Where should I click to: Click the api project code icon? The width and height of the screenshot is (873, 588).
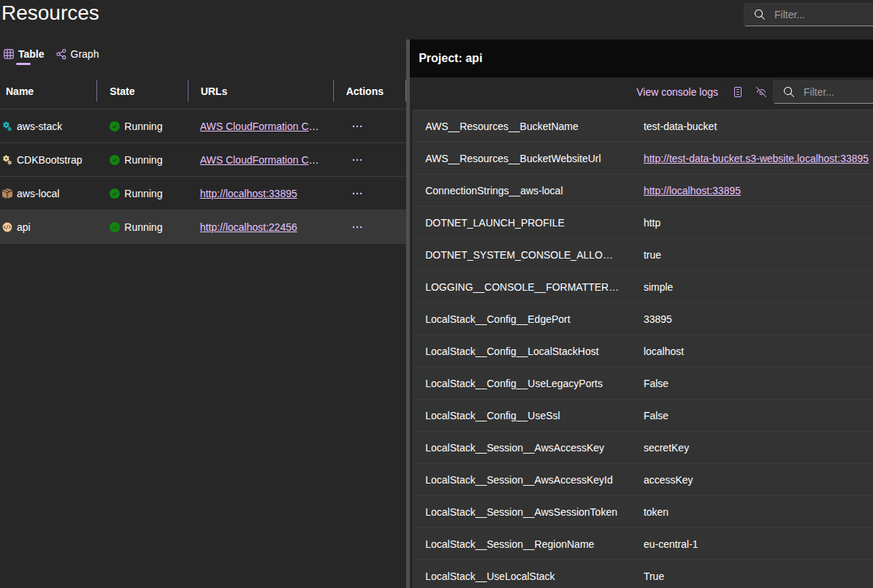point(8,226)
